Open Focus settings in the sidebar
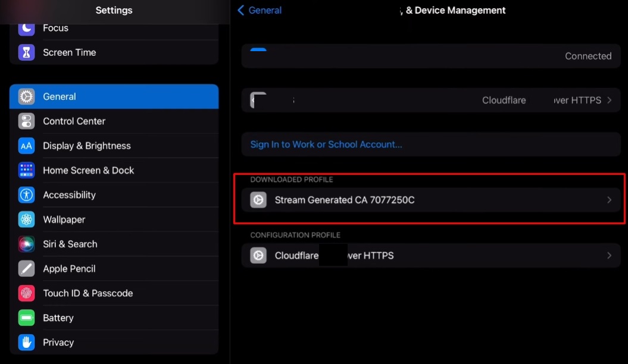 click(55, 28)
